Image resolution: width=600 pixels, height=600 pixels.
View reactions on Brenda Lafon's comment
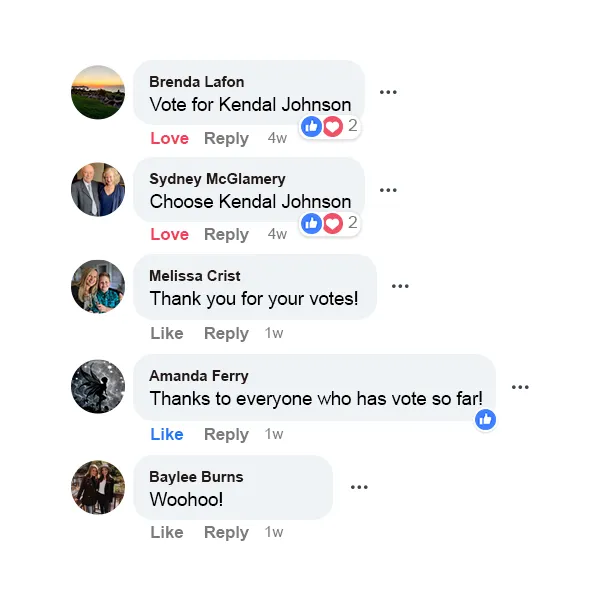tap(329, 126)
